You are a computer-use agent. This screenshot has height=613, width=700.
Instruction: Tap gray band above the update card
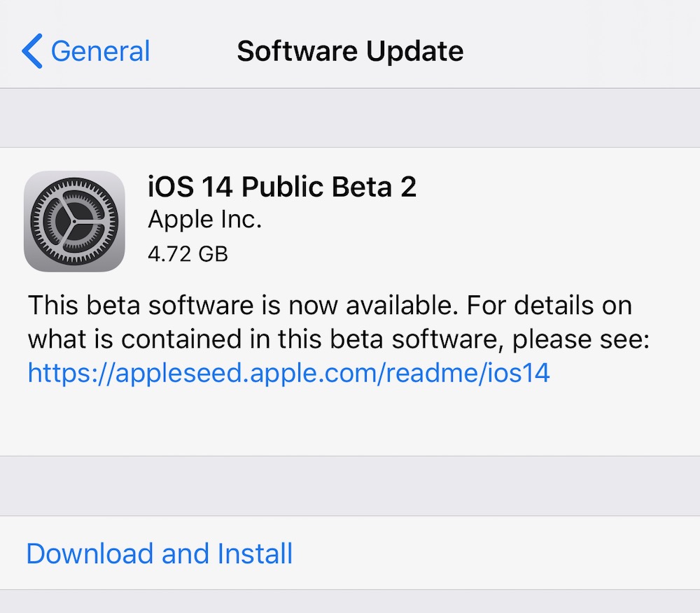click(350, 118)
